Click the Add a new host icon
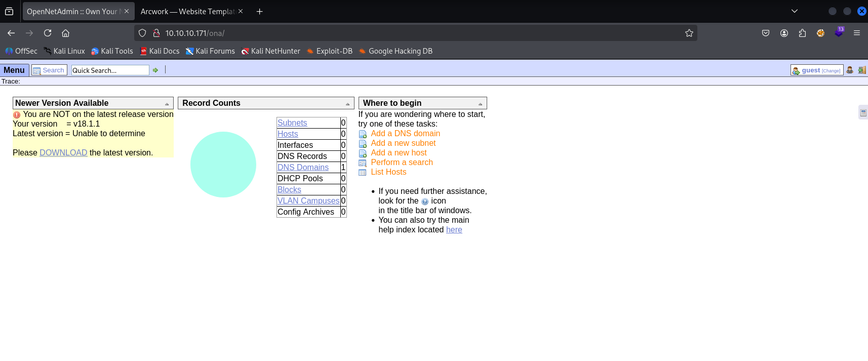Screen dimensions: 868x361 click(x=363, y=153)
